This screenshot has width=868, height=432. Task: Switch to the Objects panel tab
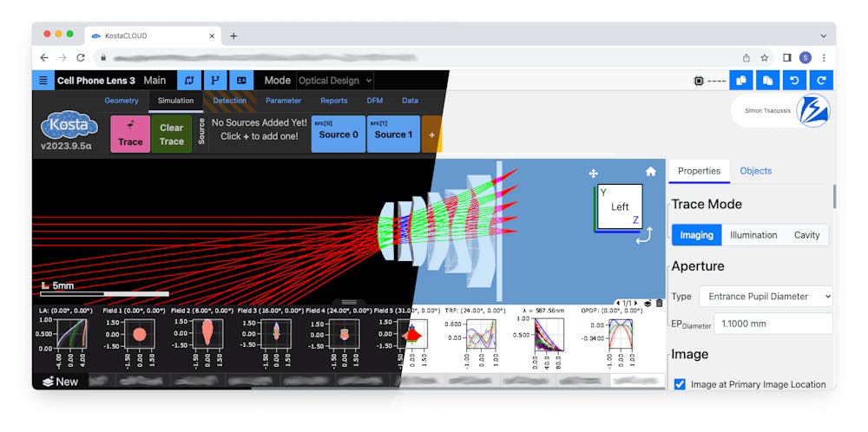(x=756, y=171)
